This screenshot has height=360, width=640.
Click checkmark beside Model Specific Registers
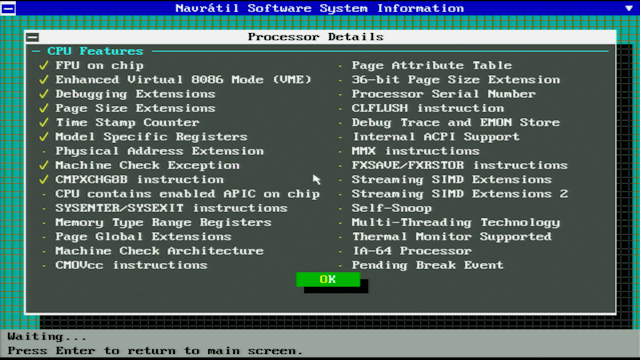44,137
